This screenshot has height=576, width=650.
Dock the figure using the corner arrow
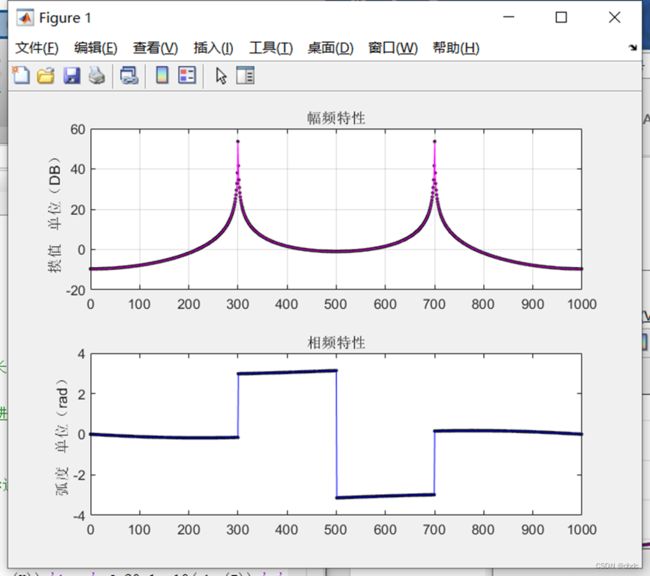tap(633, 48)
